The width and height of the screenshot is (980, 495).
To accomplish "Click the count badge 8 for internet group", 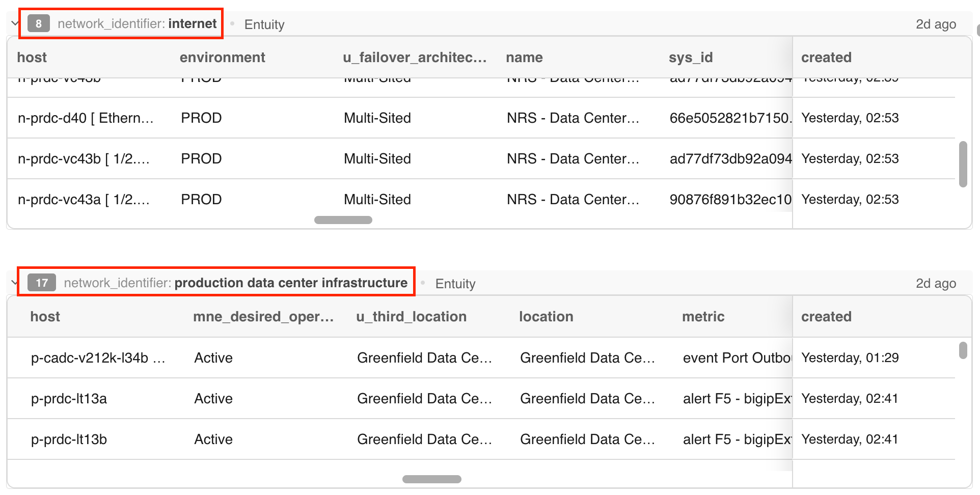I will (x=39, y=23).
